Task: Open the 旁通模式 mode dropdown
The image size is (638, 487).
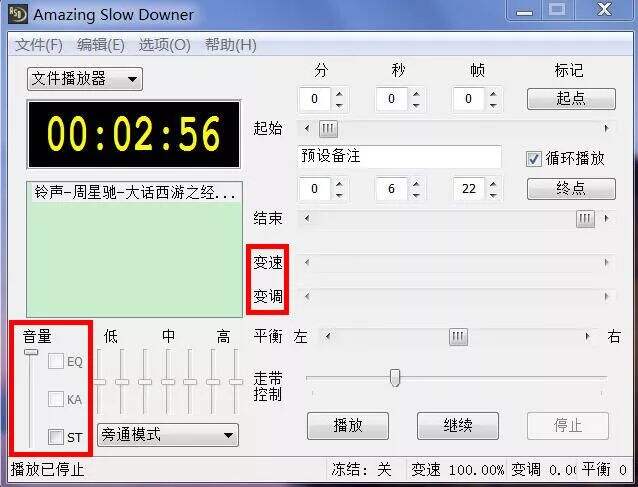Action: pos(168,435)
